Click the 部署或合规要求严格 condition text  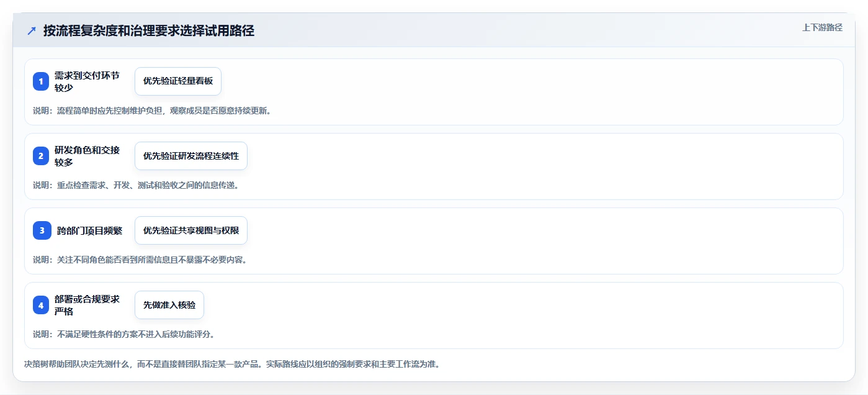[x=87, y=305]
